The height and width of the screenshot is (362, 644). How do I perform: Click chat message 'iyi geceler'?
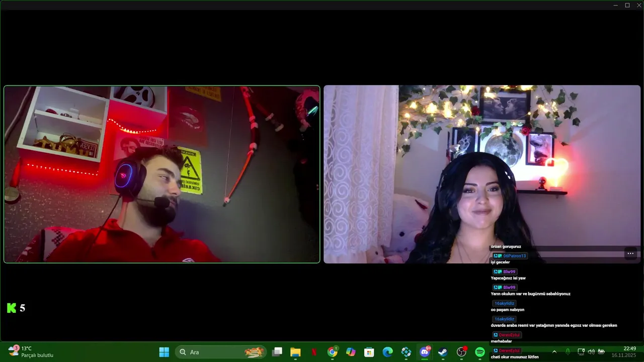coord(500,262)
